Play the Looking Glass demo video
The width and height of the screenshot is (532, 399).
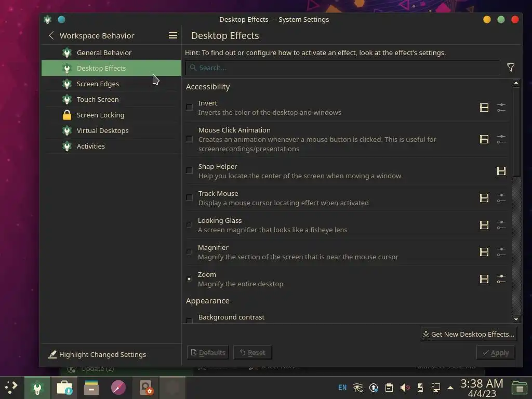coord(484,225)
